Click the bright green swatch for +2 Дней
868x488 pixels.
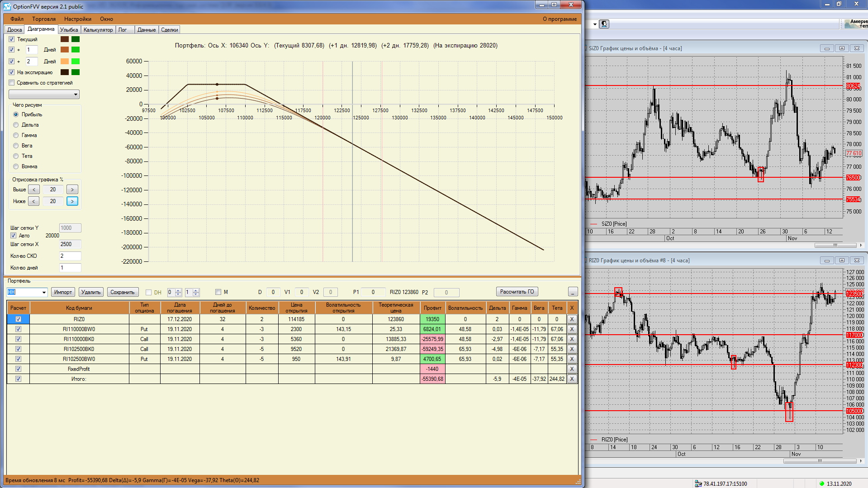pyautogui.click(x=76, y=62)
